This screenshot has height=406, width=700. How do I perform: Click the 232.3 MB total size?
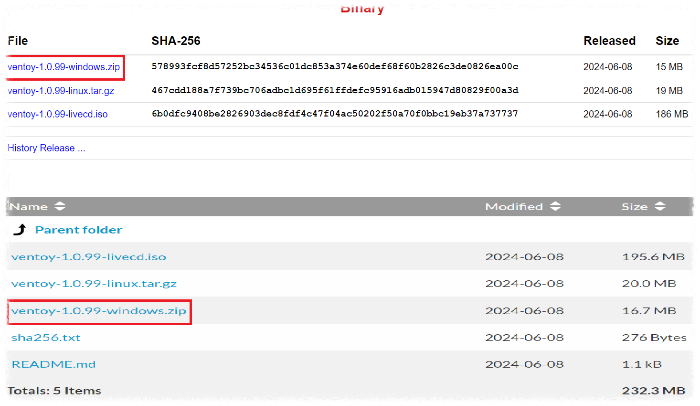pos(654,391)
